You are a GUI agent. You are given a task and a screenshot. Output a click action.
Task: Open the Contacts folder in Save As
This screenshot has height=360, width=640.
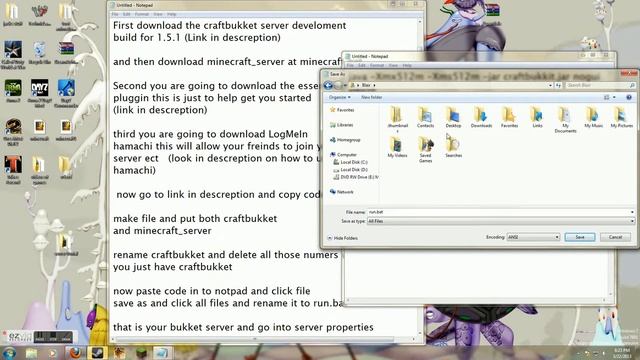(x=425, y=117)
